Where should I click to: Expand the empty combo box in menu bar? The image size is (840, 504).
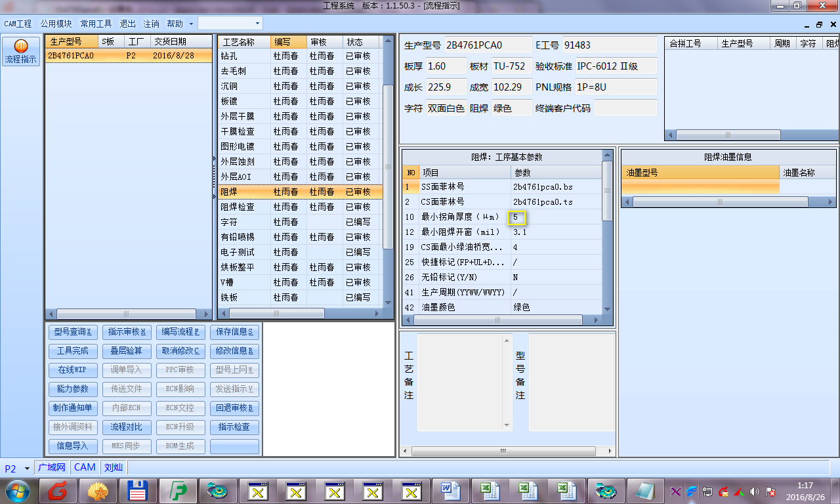257,24
